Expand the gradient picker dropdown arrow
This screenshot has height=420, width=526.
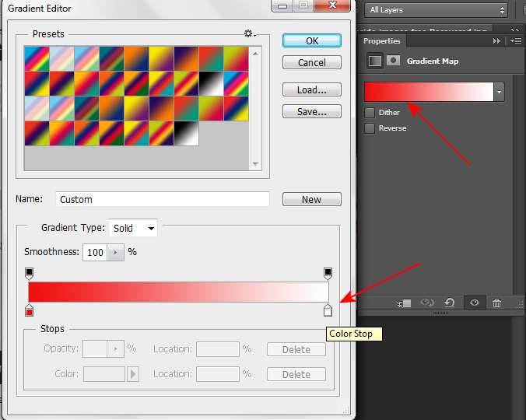(499, 92)
